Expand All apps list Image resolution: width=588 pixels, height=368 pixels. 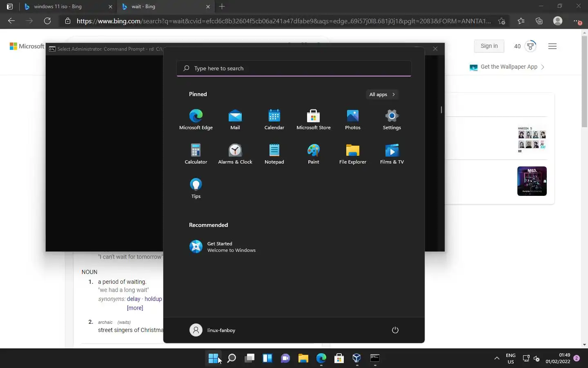point(382,94)
